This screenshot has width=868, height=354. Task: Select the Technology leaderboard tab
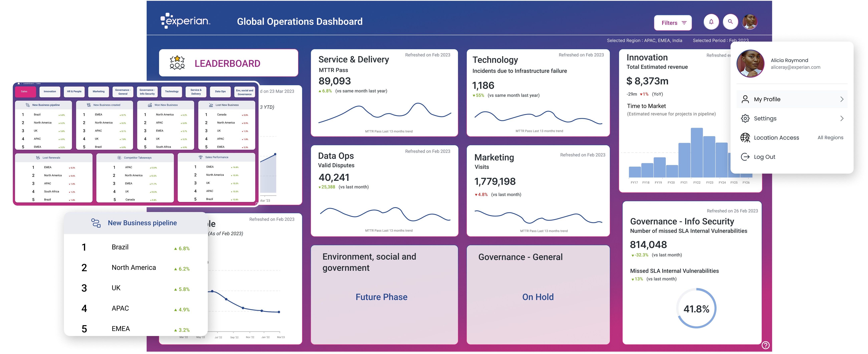[172, 91]
